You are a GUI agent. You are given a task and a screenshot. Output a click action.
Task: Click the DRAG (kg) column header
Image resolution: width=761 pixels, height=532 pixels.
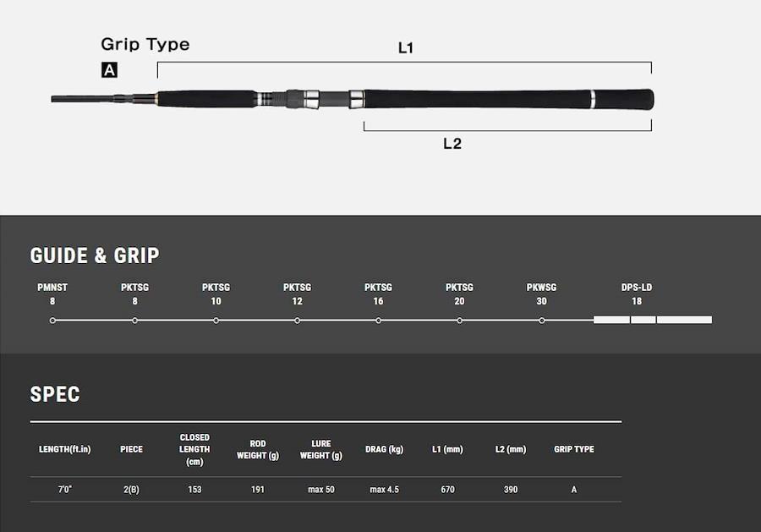(x=385, y=449)
